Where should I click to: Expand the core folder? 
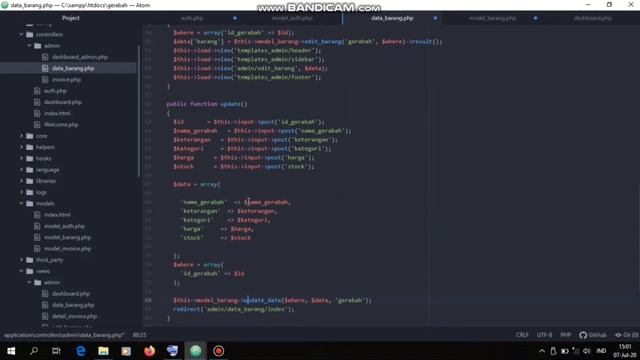[21, 136]
